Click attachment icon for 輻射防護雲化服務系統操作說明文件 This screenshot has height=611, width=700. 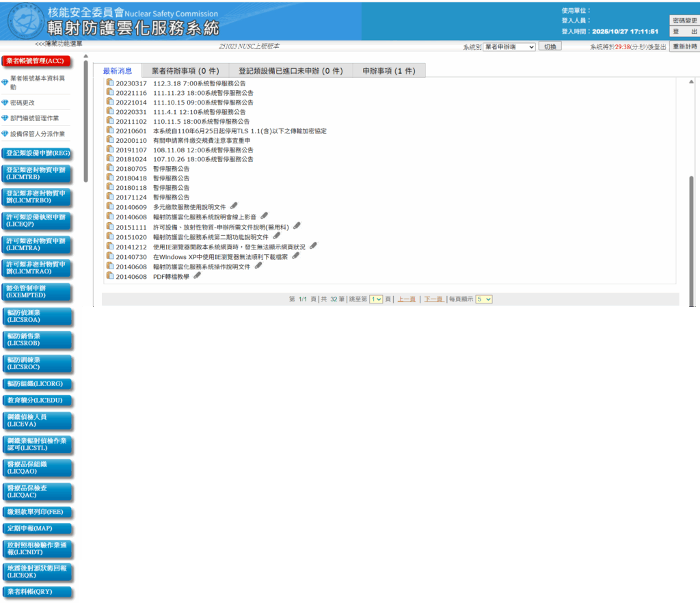point(258,266)
